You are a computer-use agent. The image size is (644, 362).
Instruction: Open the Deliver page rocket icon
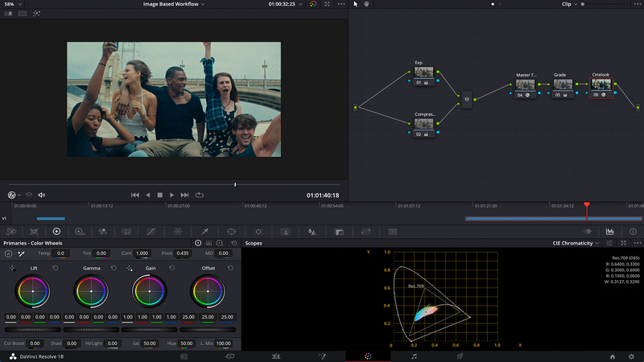(460, 356)
